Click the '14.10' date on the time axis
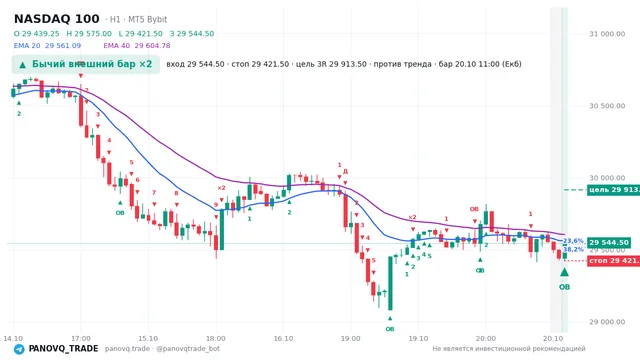 click(x=13, y=338)
